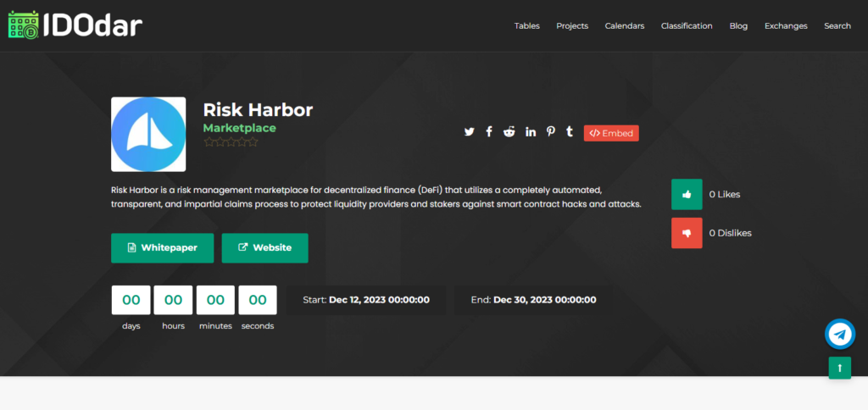
Task: Click the seconds countdown box
Action: point(258,300)
